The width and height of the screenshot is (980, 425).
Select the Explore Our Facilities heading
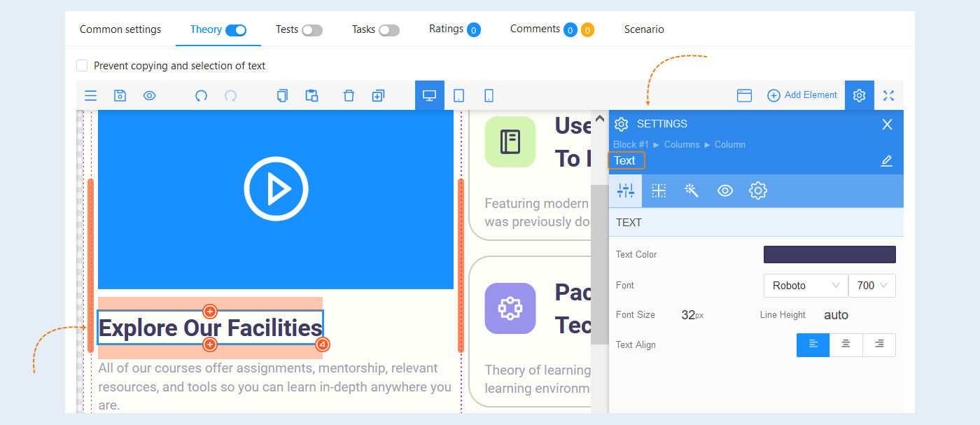210,328
